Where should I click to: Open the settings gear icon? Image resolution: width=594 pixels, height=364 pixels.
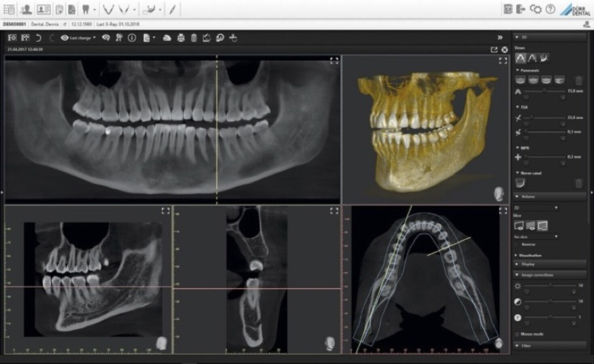pos(535,9)
